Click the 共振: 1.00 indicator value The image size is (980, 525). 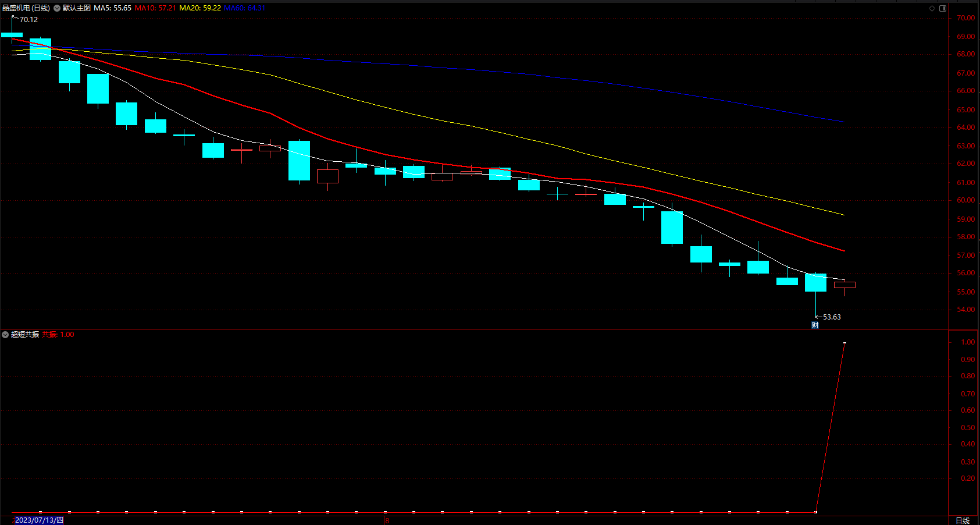click(58, 335)
